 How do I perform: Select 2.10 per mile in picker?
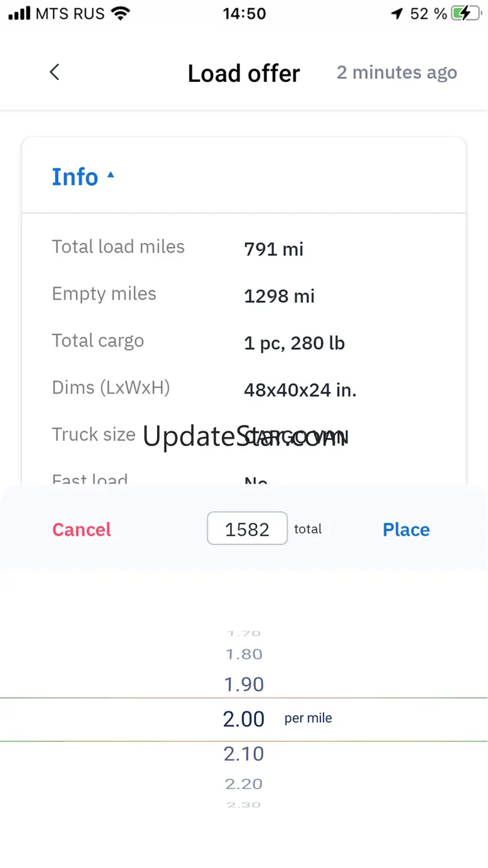(x=244, y=753)
